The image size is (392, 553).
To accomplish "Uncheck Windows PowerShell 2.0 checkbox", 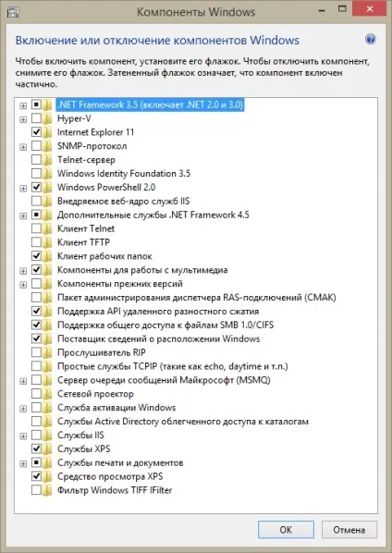I will [36, 187].
